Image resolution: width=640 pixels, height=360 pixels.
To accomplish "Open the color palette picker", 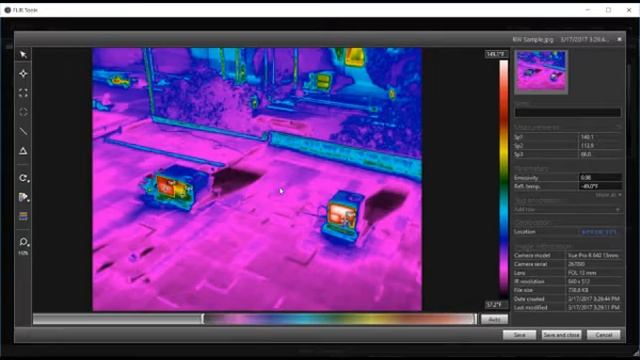I will pos(23,198).
